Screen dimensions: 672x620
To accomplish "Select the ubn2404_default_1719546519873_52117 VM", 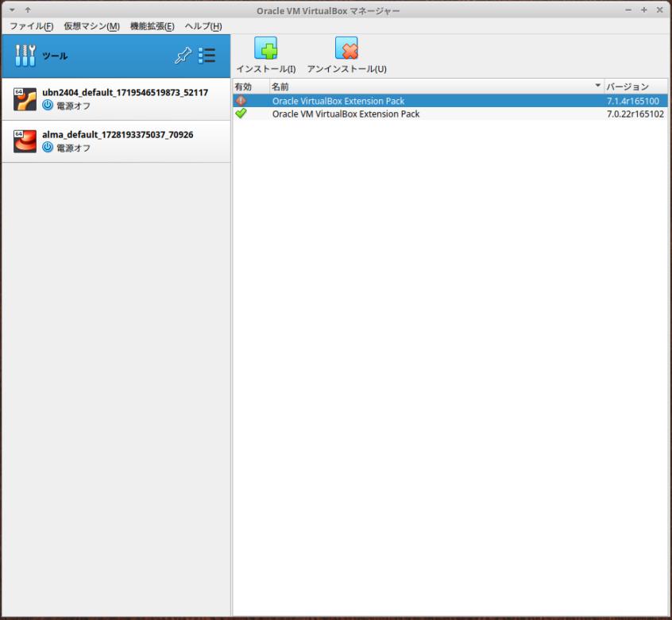I will click(116, 99).
